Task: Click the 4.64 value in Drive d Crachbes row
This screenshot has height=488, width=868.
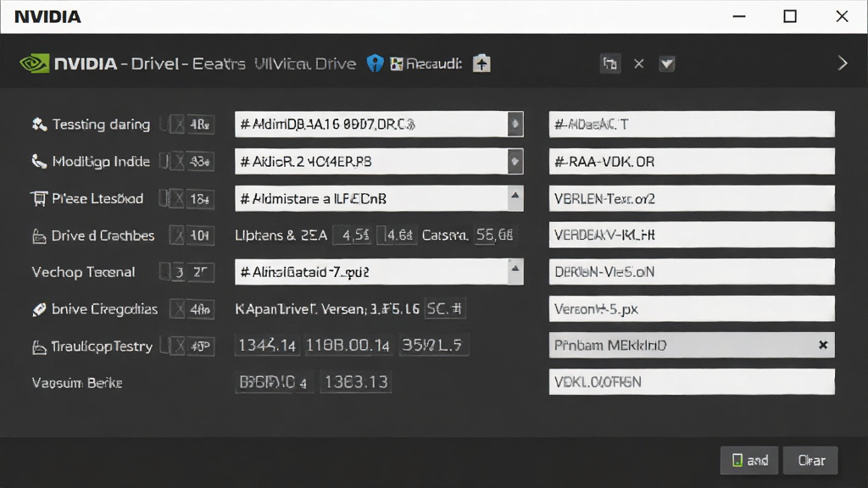Action: pyautogui.click(x=398, y=236)
